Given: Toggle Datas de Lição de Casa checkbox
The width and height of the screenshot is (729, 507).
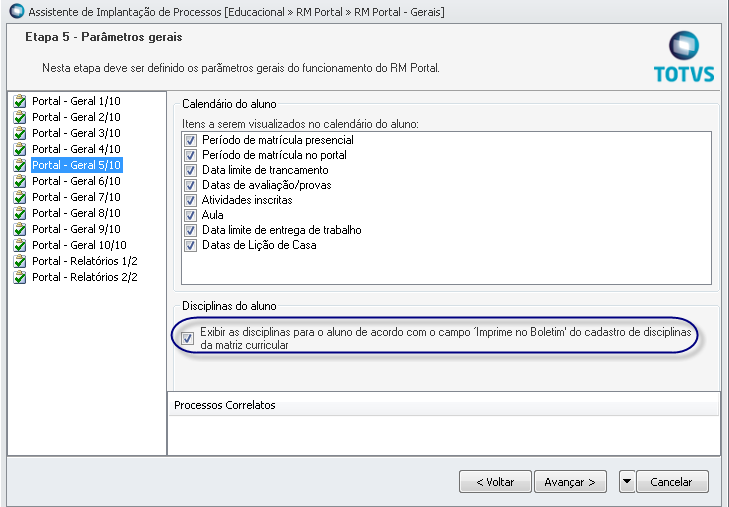Looking at the screenshot, I should (190, 245).
